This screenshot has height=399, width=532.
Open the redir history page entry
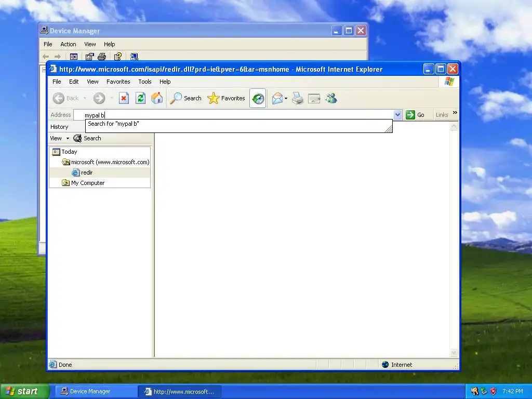click(x=83, y=172)
